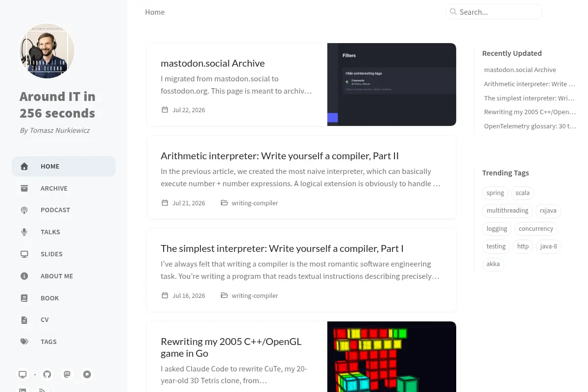Click the Search input field
The image size is (588, 392).
pyautogui.click(x=494, y=12)
